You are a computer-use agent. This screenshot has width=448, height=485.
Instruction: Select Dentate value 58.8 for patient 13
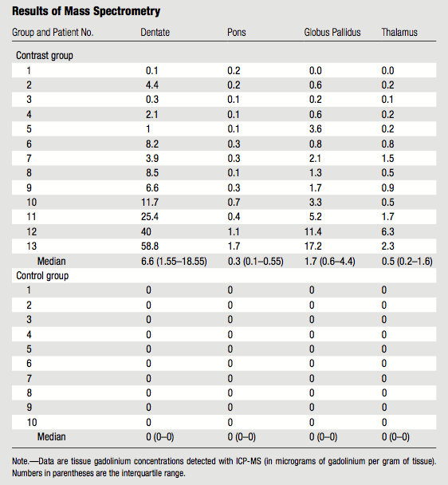(150, 246)
